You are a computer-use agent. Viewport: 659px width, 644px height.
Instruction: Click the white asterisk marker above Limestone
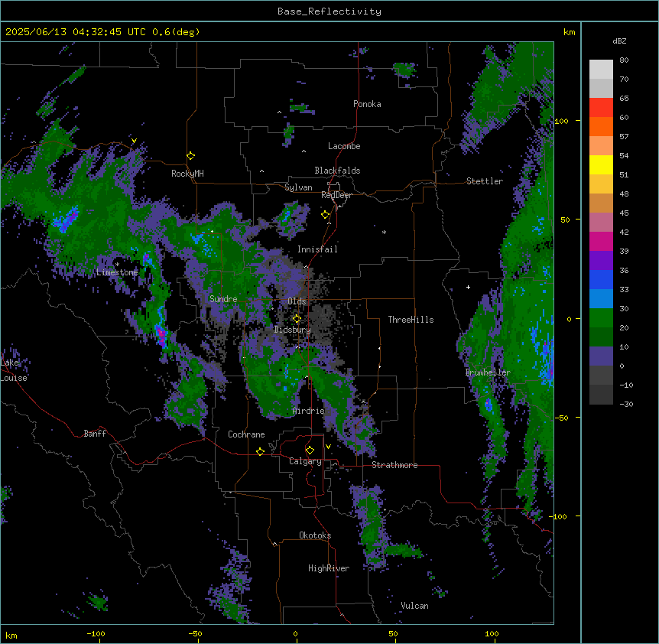coord(117,265)
